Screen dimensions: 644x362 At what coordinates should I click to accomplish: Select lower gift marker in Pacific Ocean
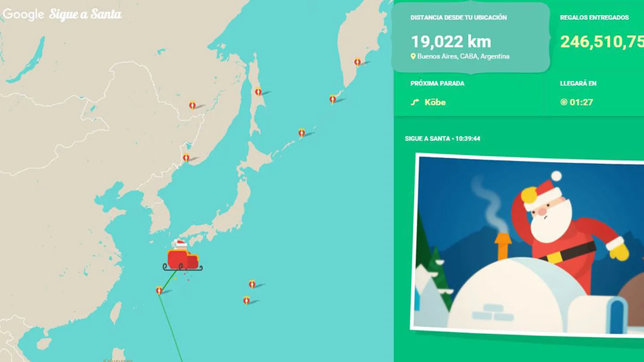pos(246,300)
